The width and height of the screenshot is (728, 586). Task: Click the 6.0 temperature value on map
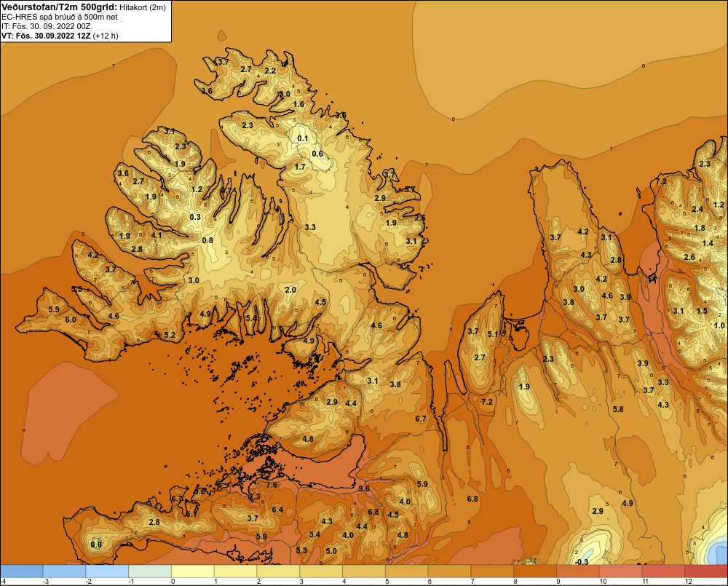71,320
